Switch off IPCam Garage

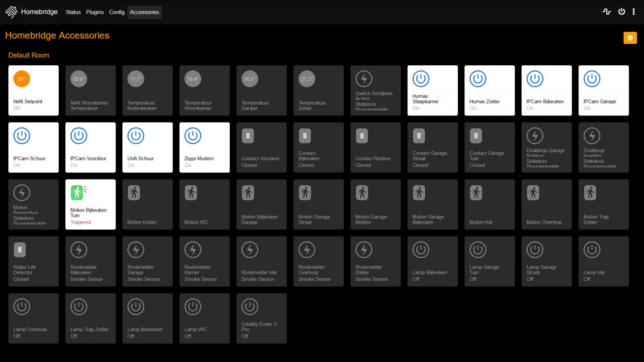(603, 90)
